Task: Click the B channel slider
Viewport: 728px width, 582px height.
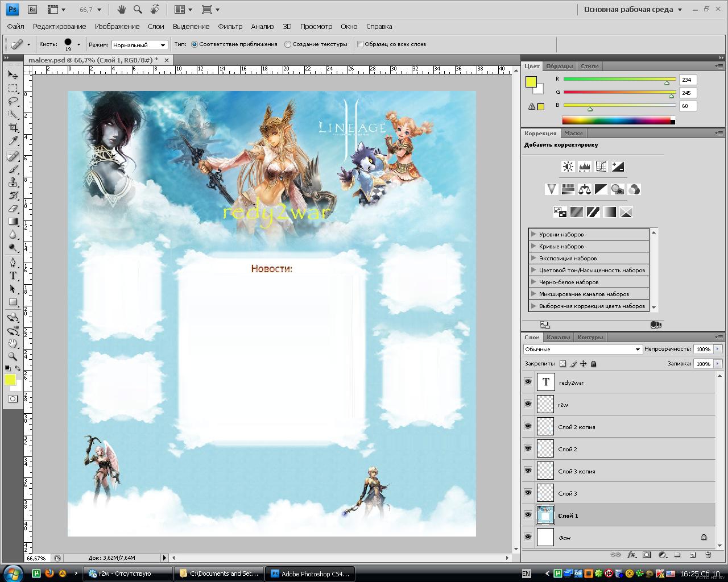Action: point(619,106)
